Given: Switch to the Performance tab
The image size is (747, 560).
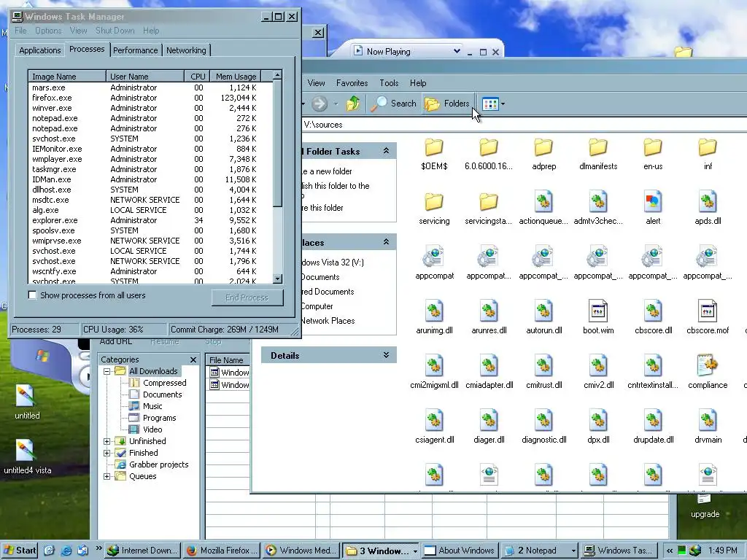Looking at the screenshot, I should tap(135, 50).
